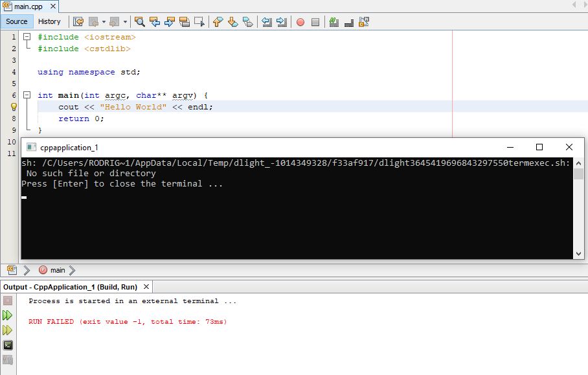Open the Forward history dropdown arrow
The width and height of the screenshot is (588, 375).
[125, 22]
